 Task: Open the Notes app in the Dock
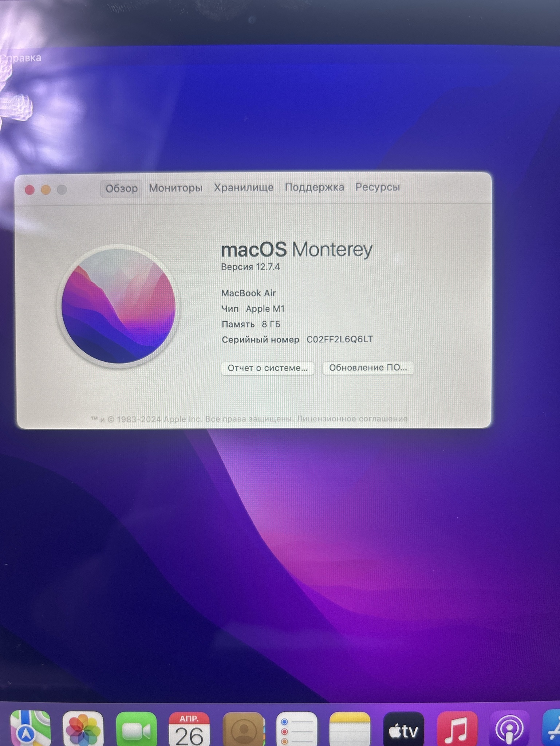350,729
